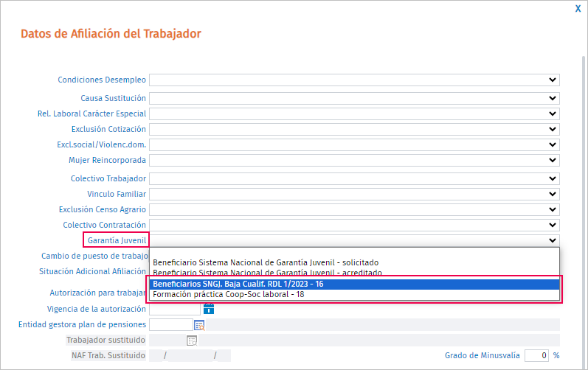The height and width of the screenshot is (370, 588).
Task: Open the Trabajador sustituido lookup icon
Action: coord(192,341)
